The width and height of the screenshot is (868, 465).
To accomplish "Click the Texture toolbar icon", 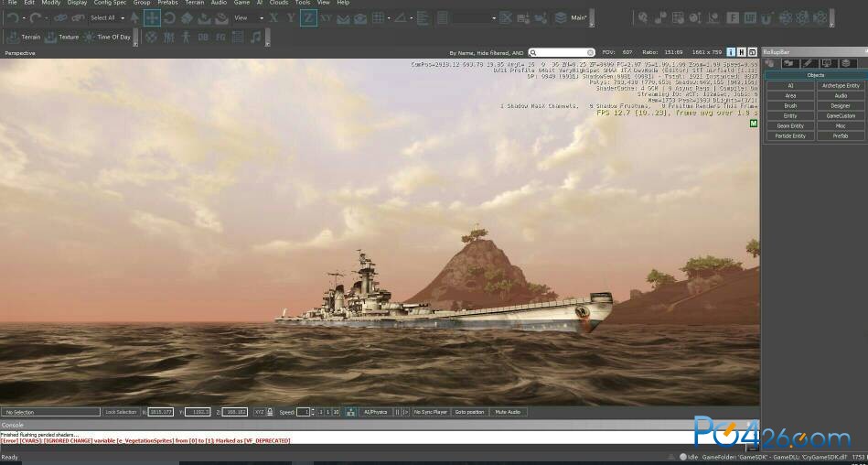I will (x=51, y=38).
